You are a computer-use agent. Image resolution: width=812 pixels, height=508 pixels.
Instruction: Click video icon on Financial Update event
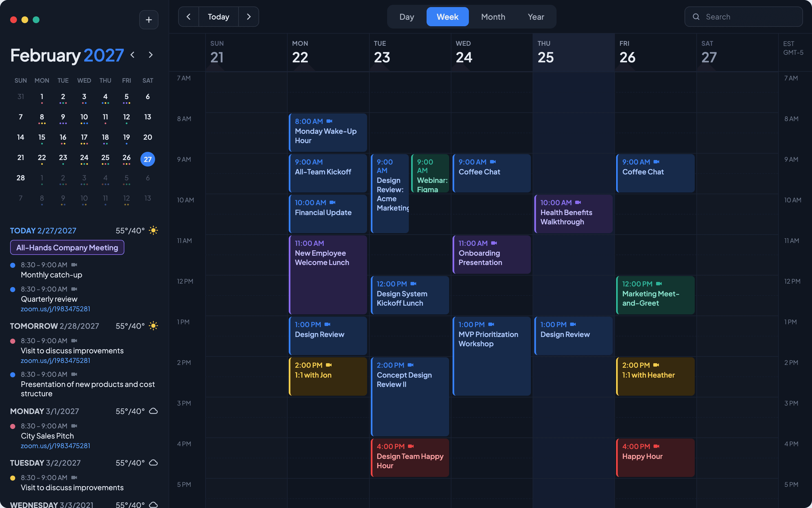click(332, 202)
